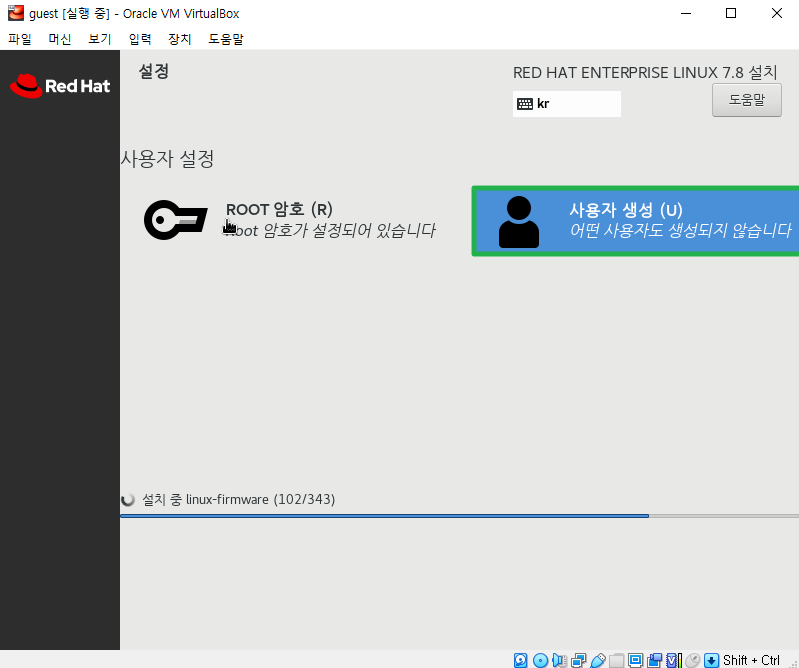Click 어떤 사용자도 생성되지 않습니다 subtitle

point(681,230)
